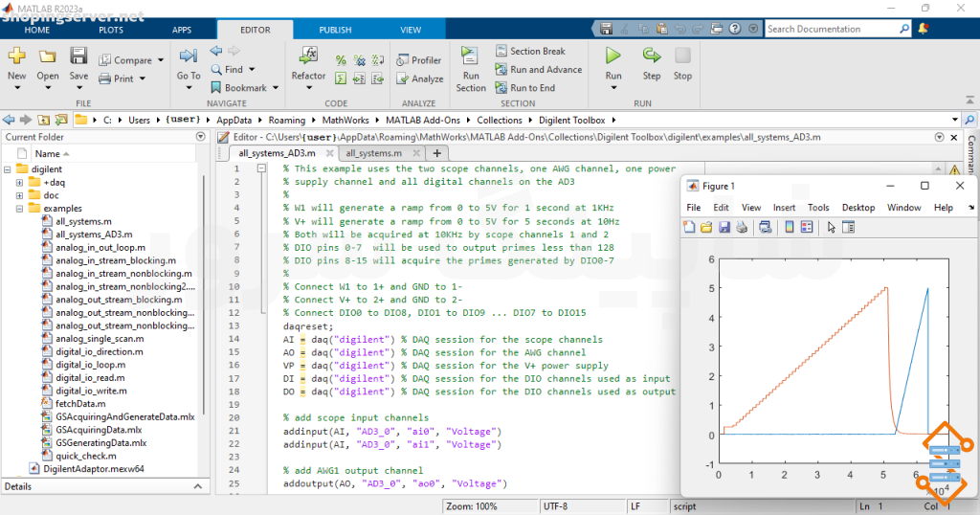This screenshot has height=515, width=980.
Task: Collapse code fold marker at line 1
Action: click(x=261, y=168)
